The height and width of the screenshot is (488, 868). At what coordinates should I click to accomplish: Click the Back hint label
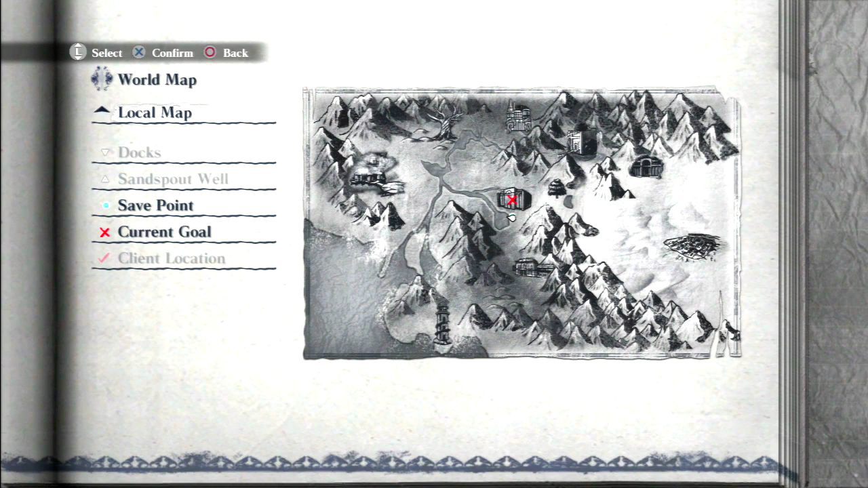tap(235, 53)
